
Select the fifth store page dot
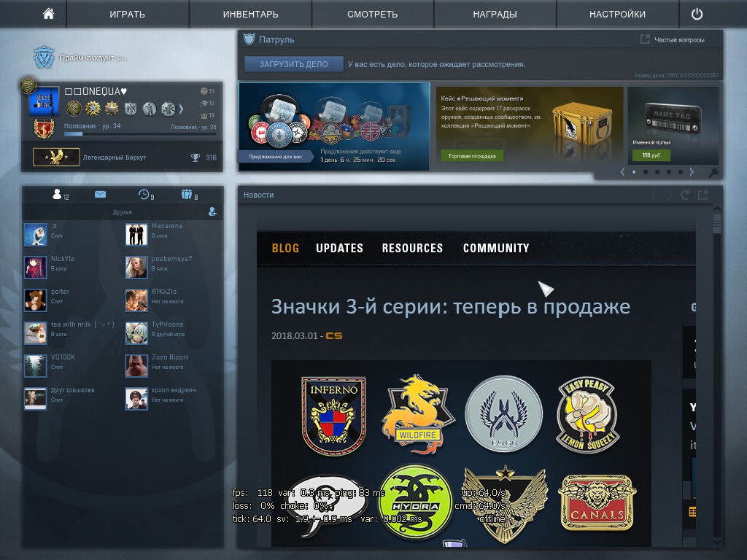click(681, 172)
